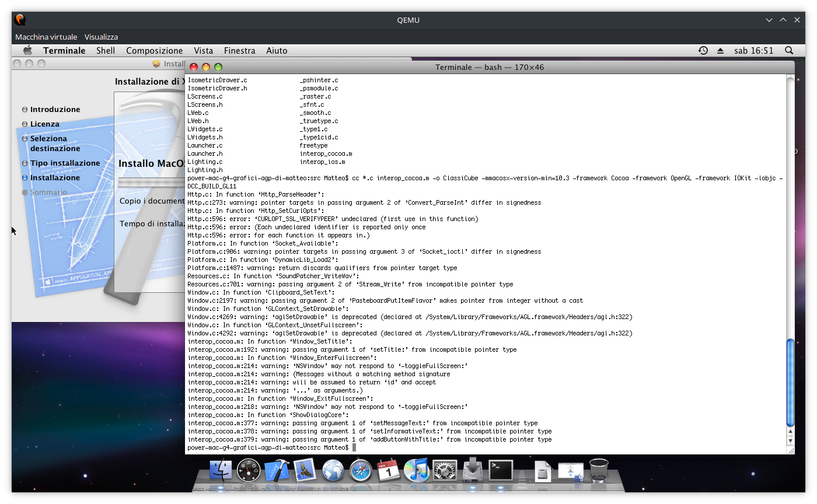Minimize Terminal with the yellow button
Viewport: 817px width, 504px height.
[x=206, y=67]
